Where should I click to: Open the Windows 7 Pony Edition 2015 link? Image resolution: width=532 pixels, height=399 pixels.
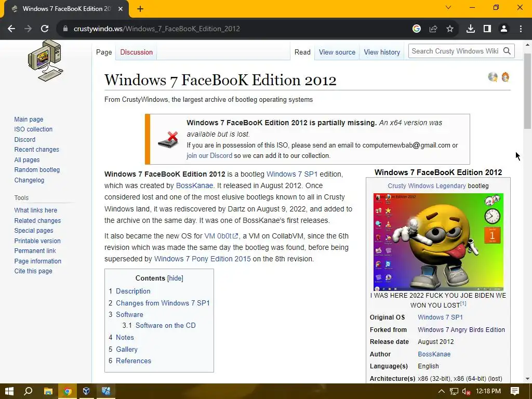pyautogui.click(x=202, y=259)
